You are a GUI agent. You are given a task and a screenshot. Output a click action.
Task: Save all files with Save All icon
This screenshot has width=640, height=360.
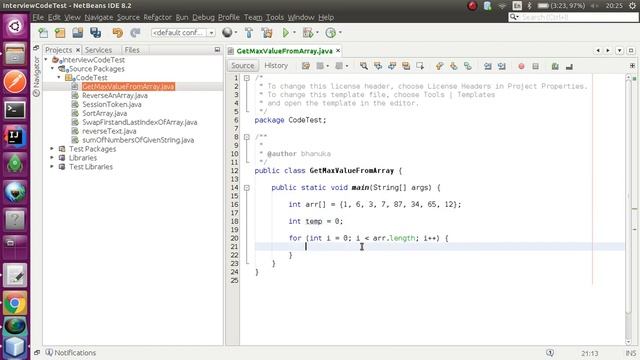point(96,33)
